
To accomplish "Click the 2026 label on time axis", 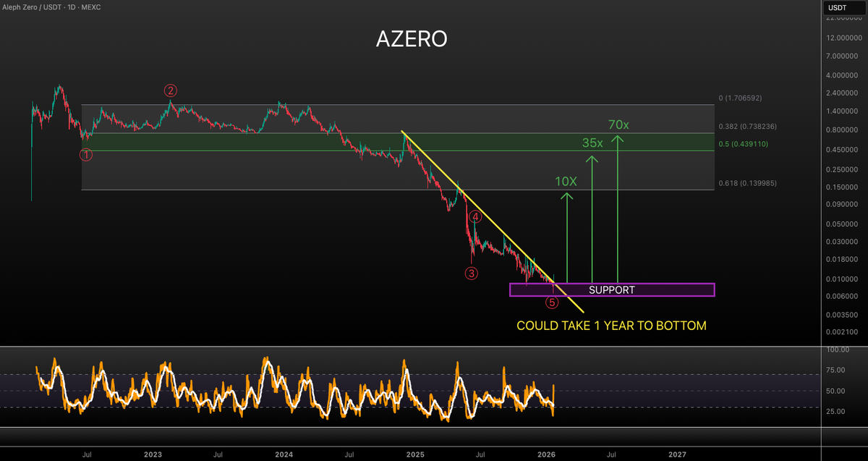I will coord(546,454).
